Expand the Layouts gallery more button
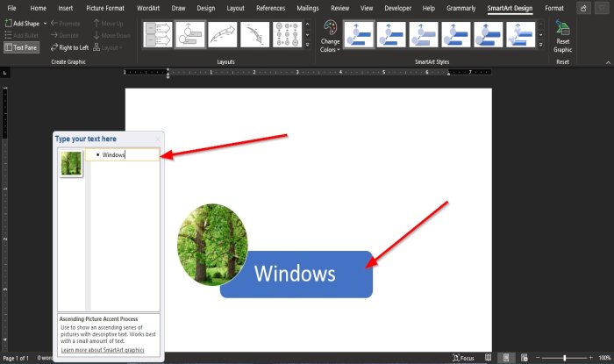 [307, 45]
